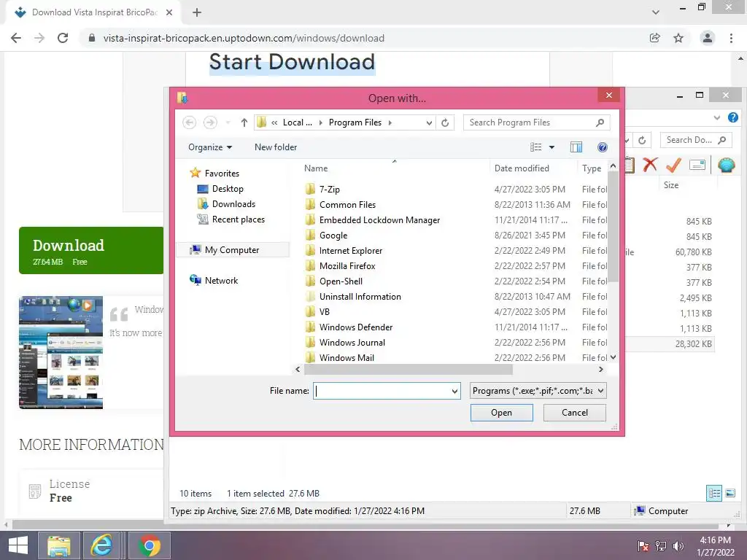Expand ribbon chevron in background explorer window
Image resolution: width=747 pixels, height=560 pixels.
717,117
